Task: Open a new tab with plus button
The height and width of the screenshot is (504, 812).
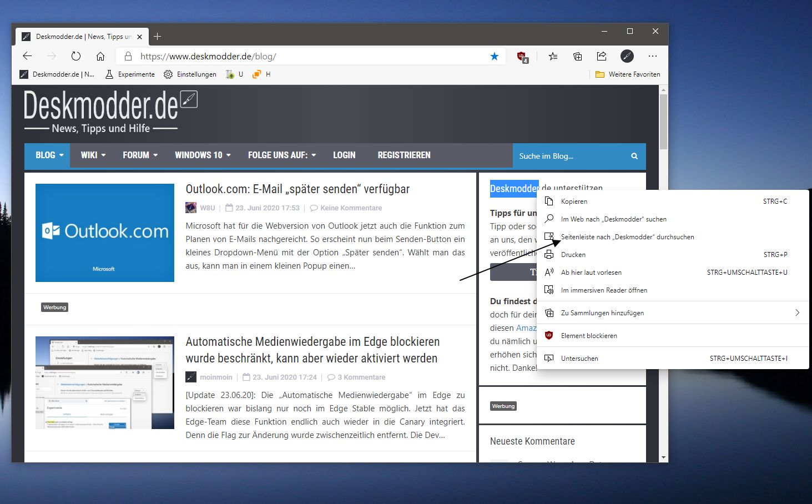Action: click(158, 37)
